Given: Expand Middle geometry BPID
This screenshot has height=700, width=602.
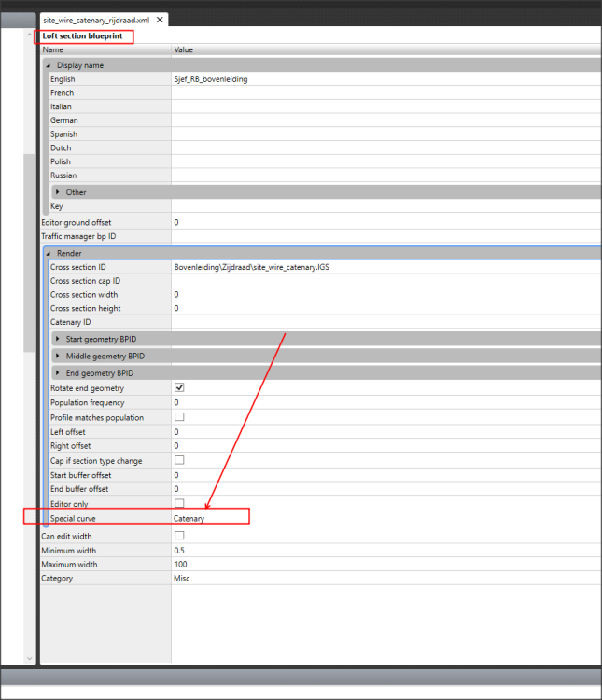Looking at the screenshot, I should (x=58, y=356).
